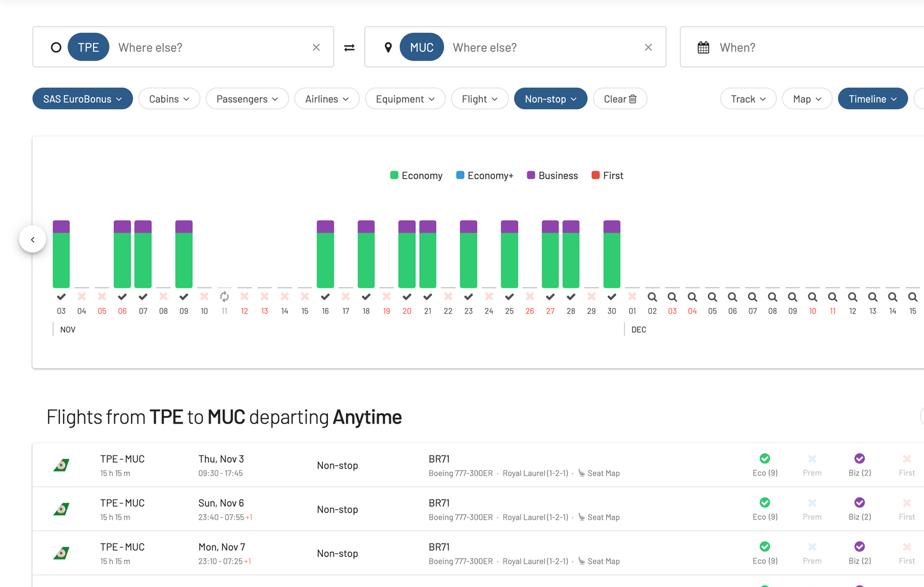The image size is (924, 587).
Task: Click the origin circle icon
Action: point(56,47)
